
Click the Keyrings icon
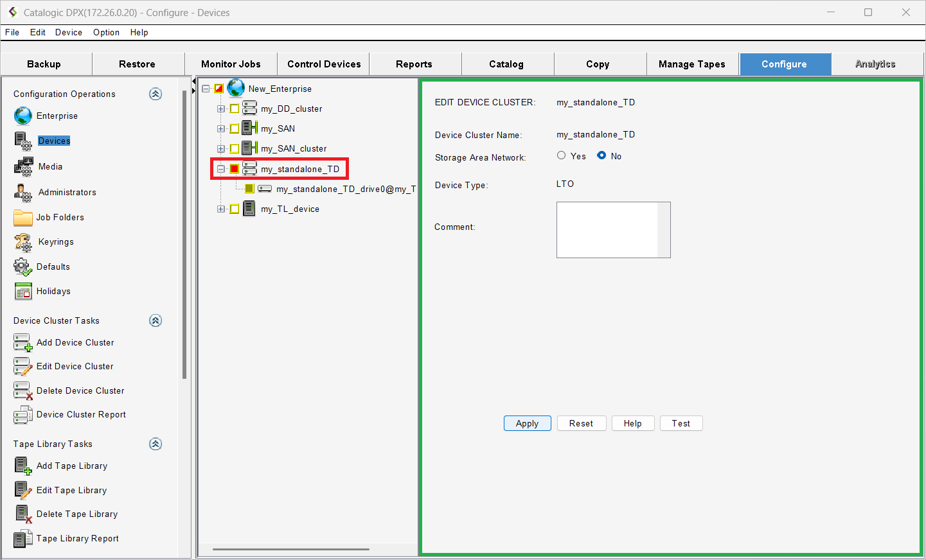23,242
